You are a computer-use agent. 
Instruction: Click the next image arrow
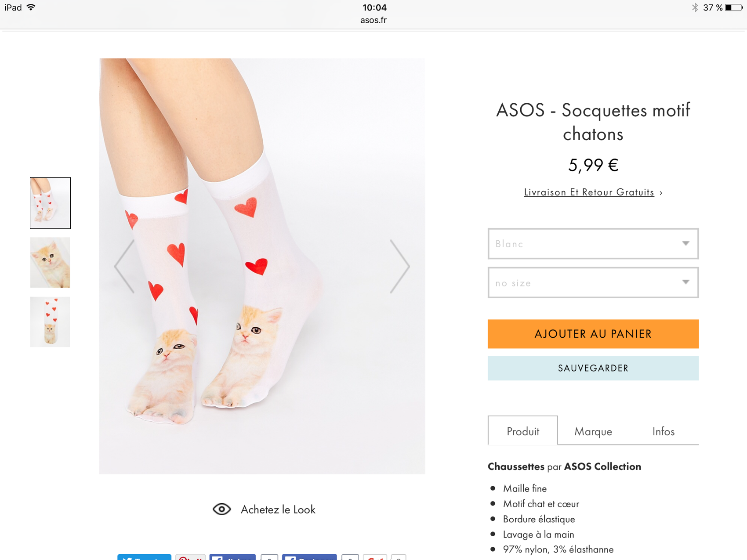400,266
